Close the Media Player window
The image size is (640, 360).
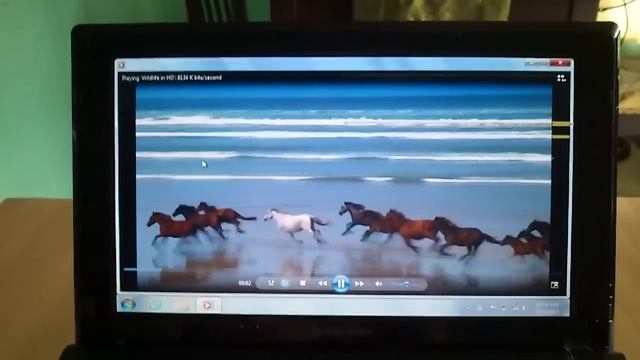[x=560, y=63]
